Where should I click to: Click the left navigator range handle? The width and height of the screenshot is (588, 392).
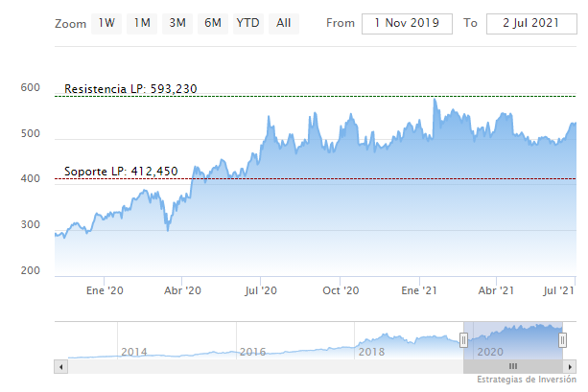(464, 340)
